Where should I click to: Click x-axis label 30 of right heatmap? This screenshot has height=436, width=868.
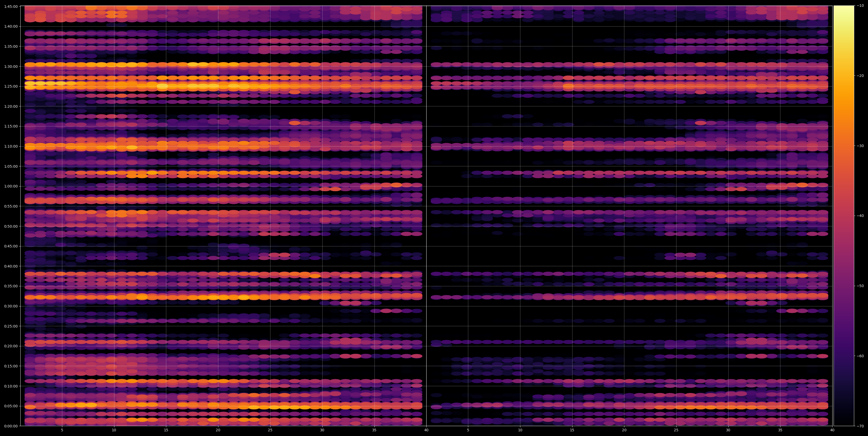(728, 430)
